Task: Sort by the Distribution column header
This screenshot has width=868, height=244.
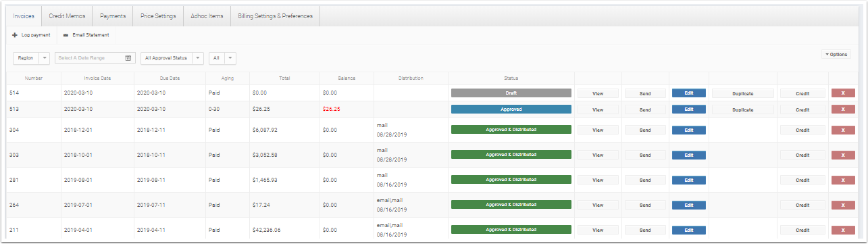Action: click(411, 78)
